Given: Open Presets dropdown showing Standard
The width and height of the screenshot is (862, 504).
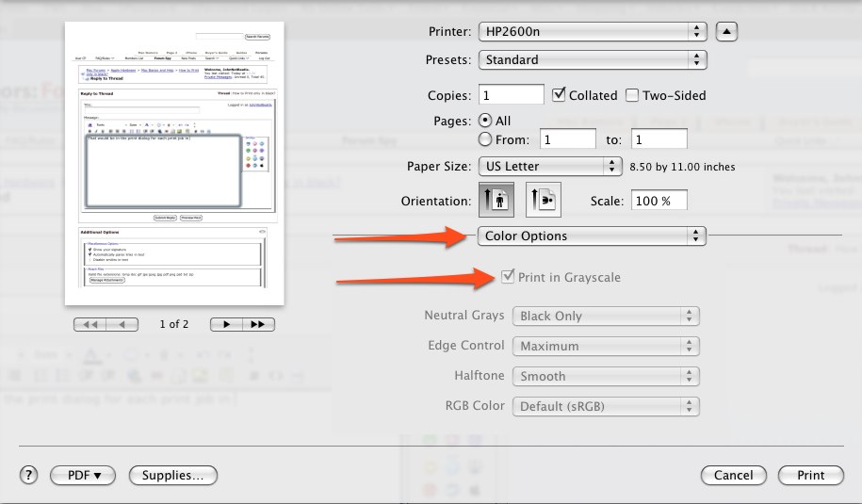Looking at the screenshot, I should coord(593,59).
